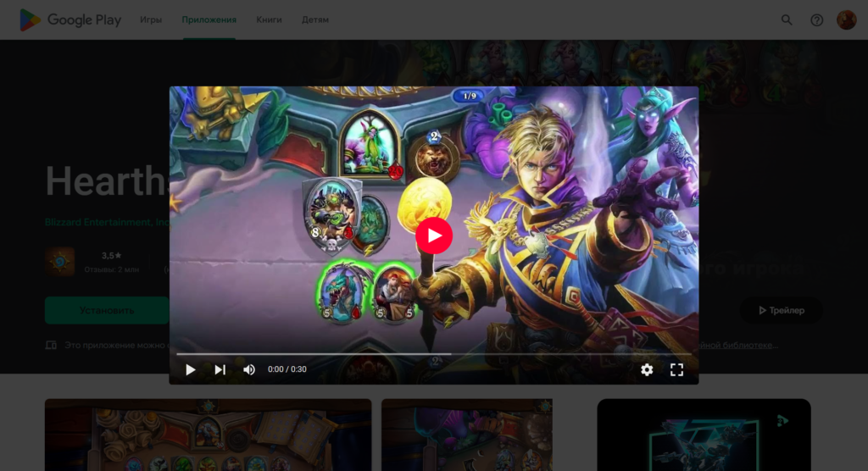Open the account profile avatar
Screen dimensions: 868x471
pyautogui.click(x=847, y=20)
